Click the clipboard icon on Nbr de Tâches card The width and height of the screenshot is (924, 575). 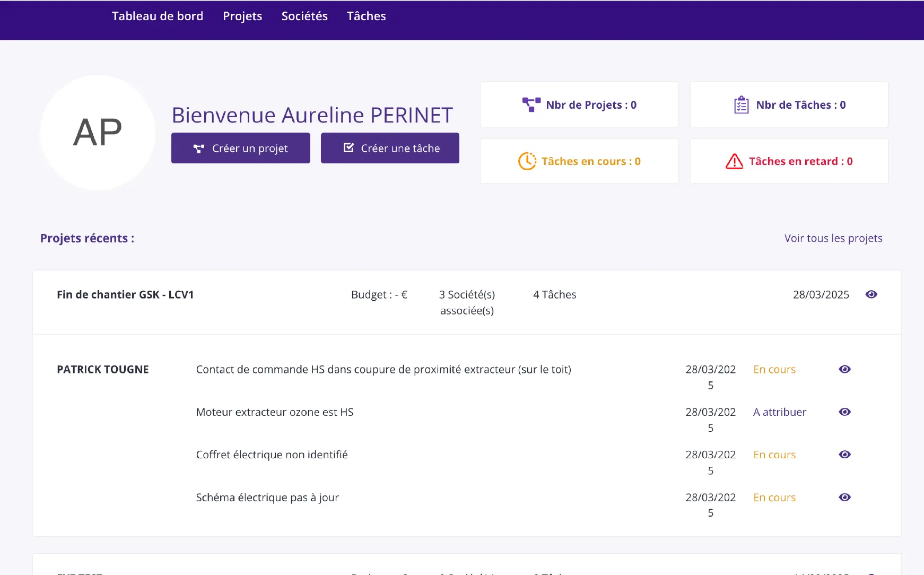(741, 104)
